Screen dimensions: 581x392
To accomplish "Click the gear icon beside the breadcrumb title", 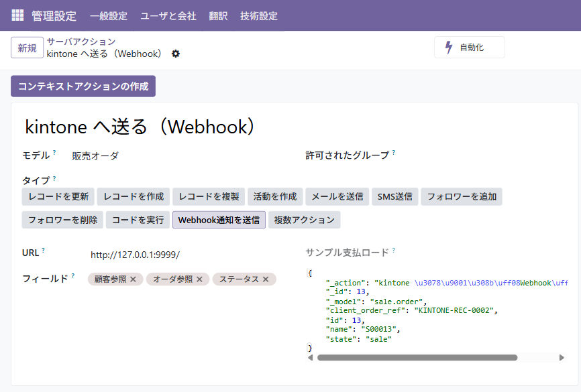I will pos(176,54).
